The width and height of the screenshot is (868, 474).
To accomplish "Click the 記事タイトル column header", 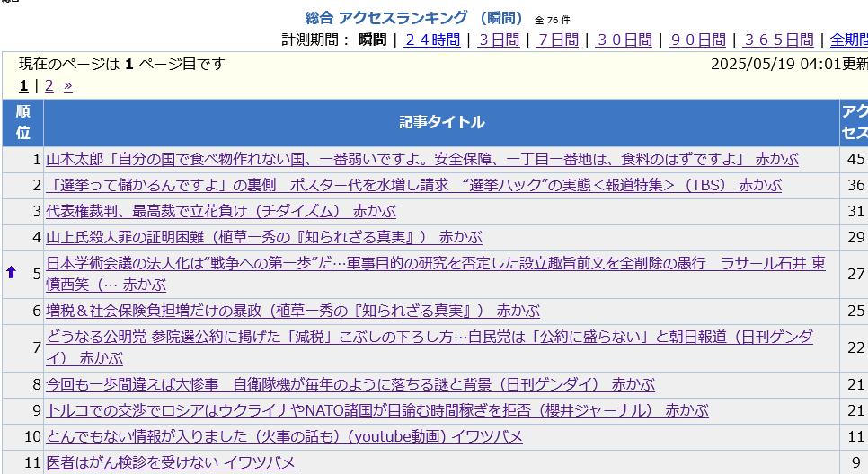I will [442, 122].
